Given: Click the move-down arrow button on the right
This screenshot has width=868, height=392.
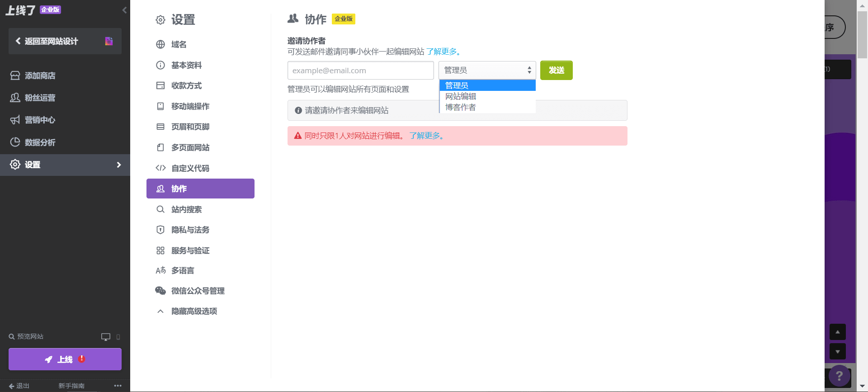Looking at the screenshot, I should coord(838,351).
